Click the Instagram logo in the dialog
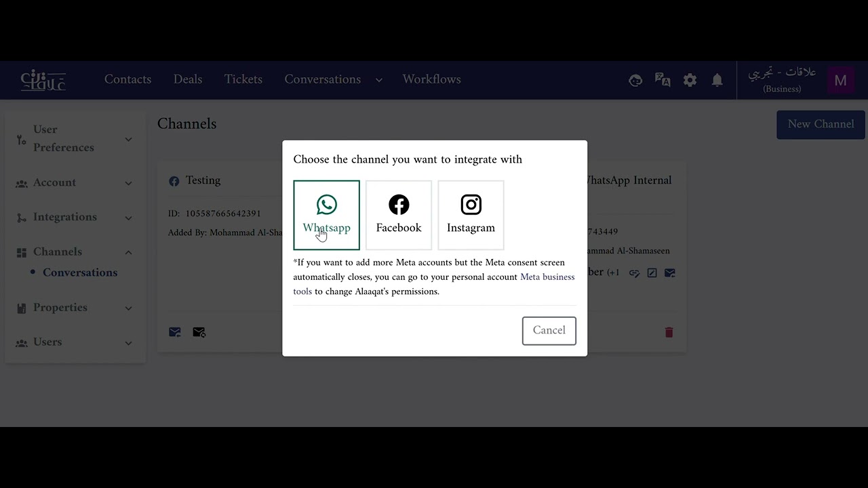The width and height of the screenshot is (868, 488). 471,205
